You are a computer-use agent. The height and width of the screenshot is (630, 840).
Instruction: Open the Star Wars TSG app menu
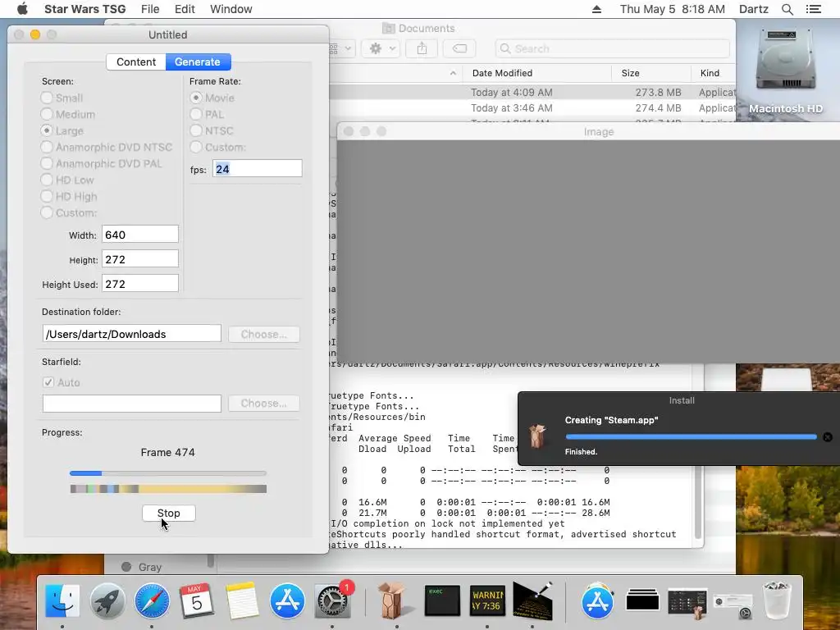pyautogui.click(x=84, y=9)
